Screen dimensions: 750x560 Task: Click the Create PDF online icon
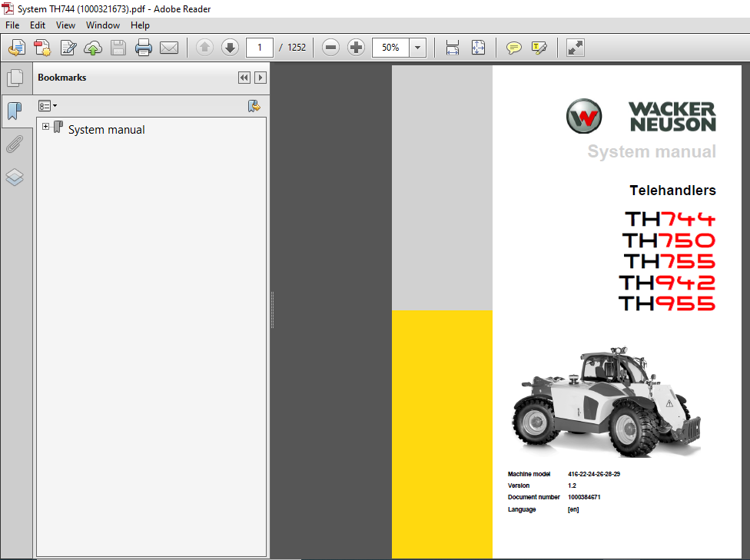coord(17,48)
